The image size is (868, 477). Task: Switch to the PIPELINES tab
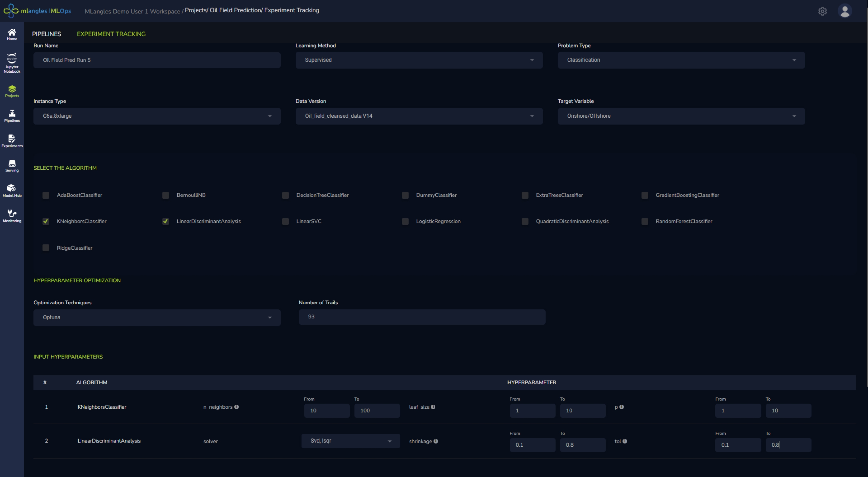46,34
